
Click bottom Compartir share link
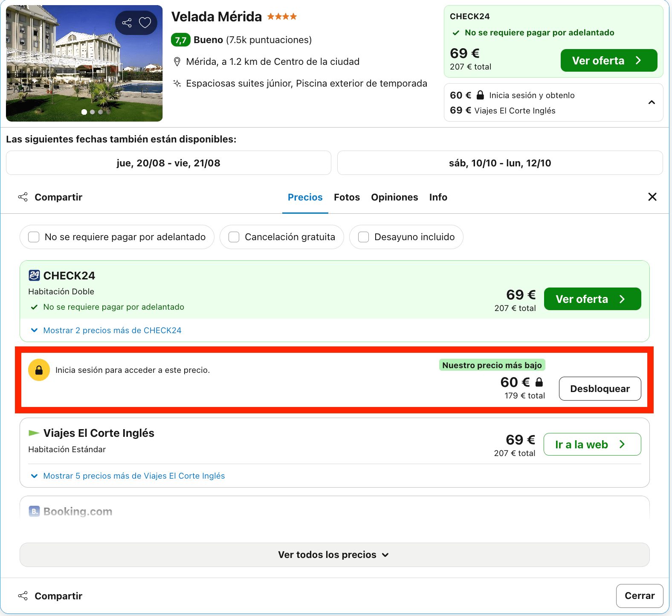50,596
